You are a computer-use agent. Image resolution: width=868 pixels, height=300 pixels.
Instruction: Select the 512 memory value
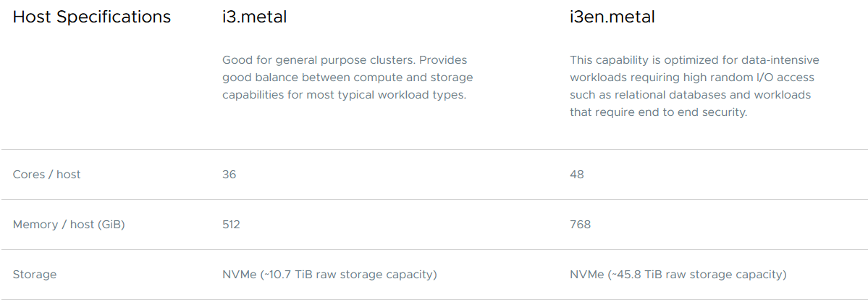(231, 225)
